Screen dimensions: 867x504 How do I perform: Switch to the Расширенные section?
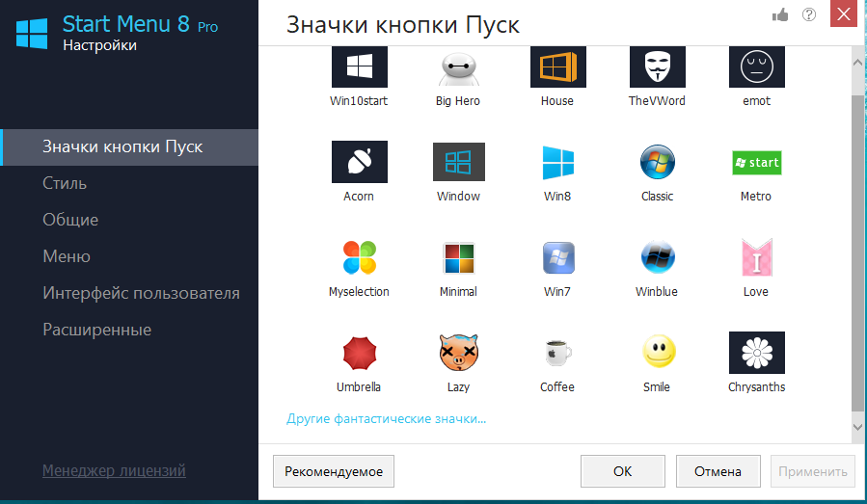click(x=96, y=330)
